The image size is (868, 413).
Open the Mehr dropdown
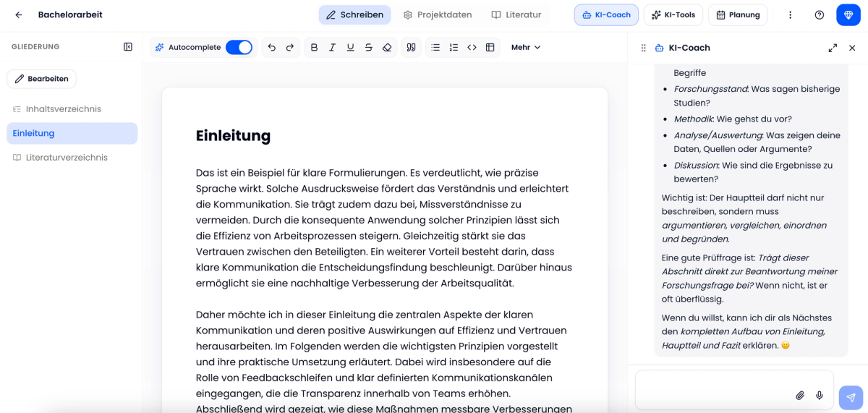coord(526,47)
